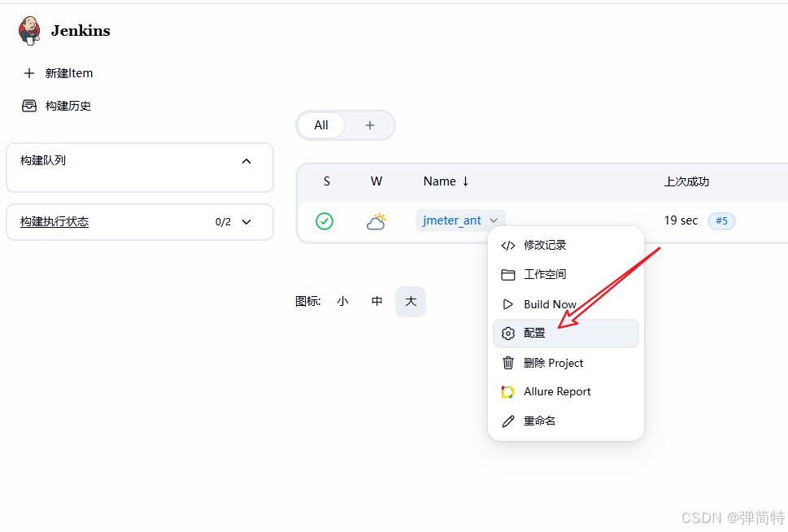The image size is (788, 532).
Task: Click the 19 sec last success text
Action: [x=681, y=220]
